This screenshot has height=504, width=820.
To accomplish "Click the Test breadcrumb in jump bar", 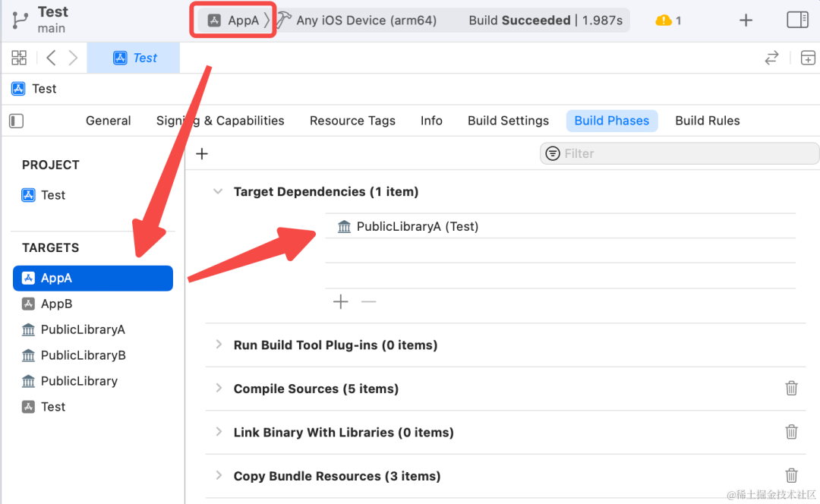I will [x=34, y=89].
